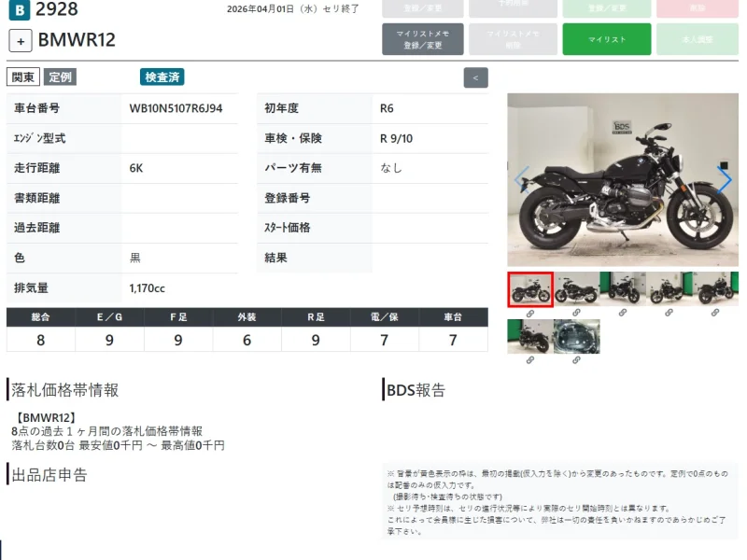Open マイリストメモ 登録/変更 dark grey button
747x560 pixels.
423,39
